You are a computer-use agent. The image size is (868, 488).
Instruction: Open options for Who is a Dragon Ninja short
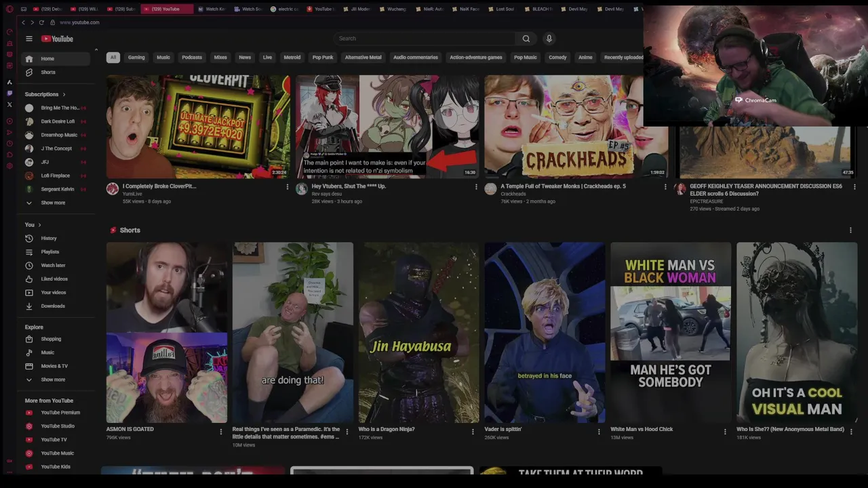pyautogui.click(x=473, y=431)
